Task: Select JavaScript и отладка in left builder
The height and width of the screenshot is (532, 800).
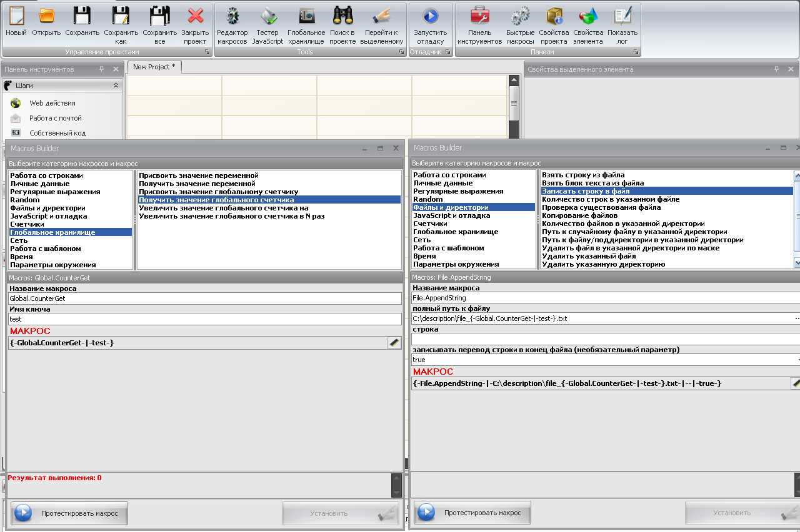Action: 49,216
